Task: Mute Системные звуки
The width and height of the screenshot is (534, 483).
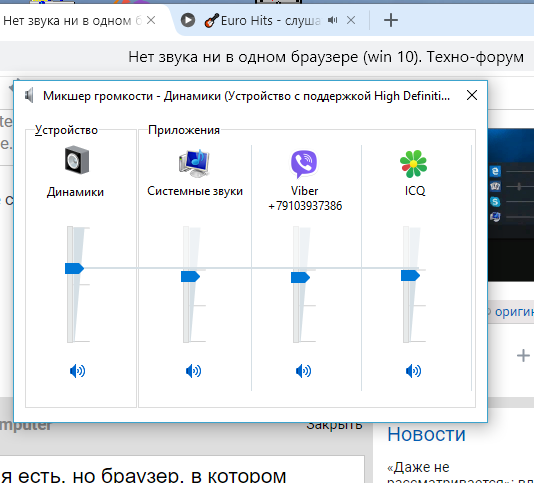Action: [x=193, y=371]
